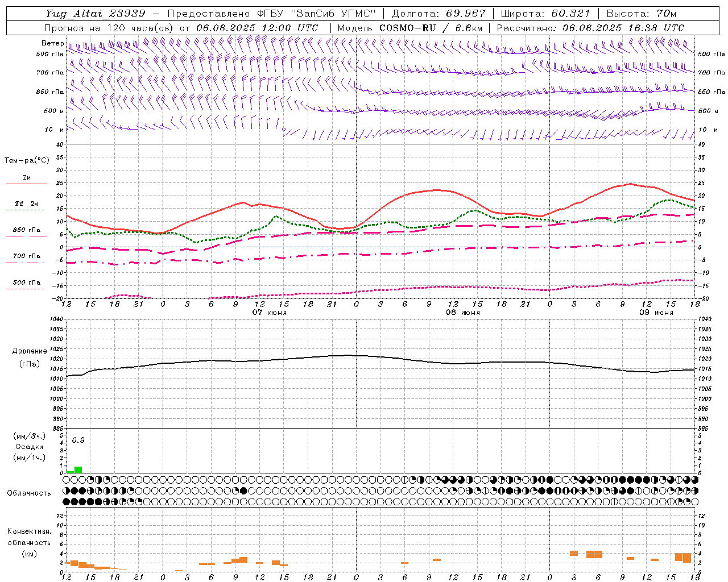Click the 0.9 precipitation total value
This screenshot has width=728, height=582.
78,440
